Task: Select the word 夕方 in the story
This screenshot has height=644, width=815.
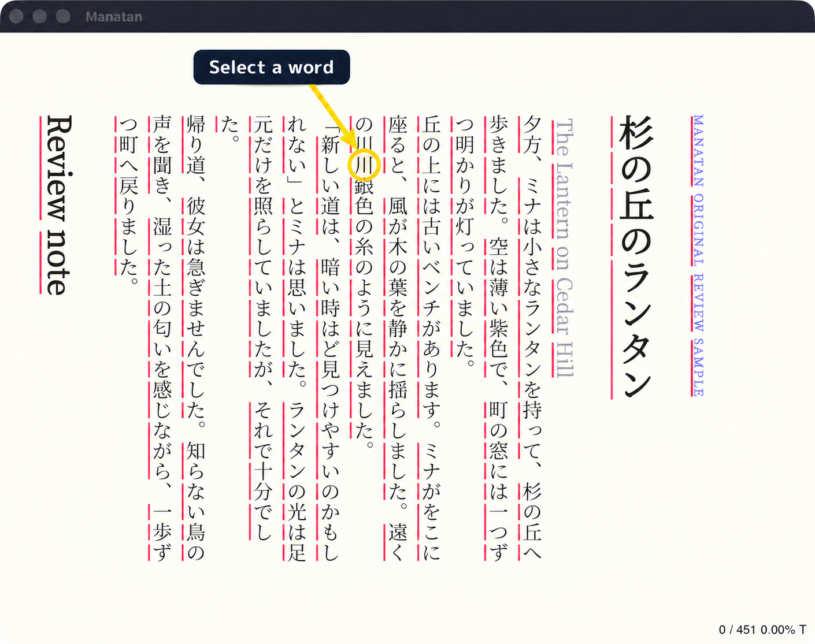Action: (x=531, y=135)
